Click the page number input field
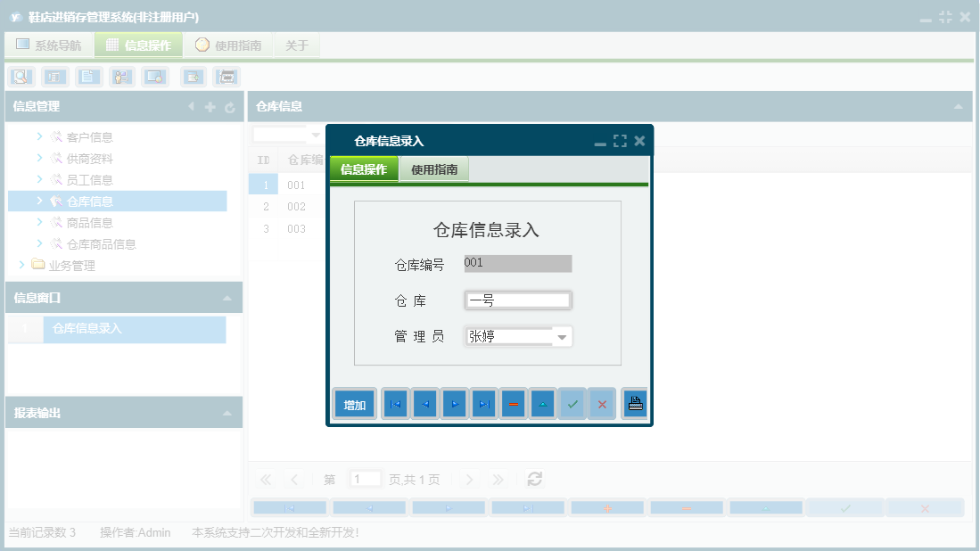This screenshot has width=980, height=551. coord(366,479)
